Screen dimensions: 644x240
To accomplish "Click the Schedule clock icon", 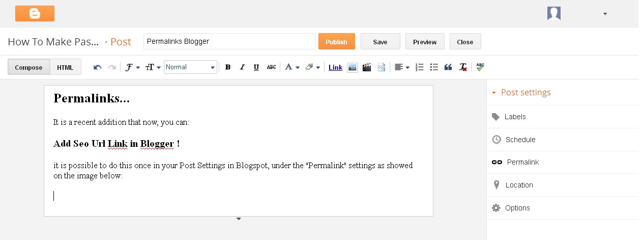I will 496,140.
